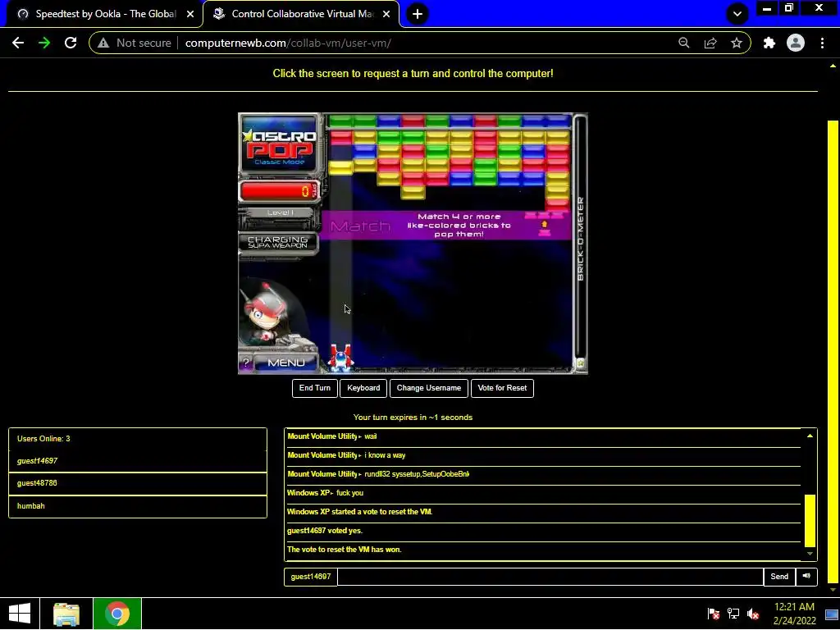
Task: Open the Windows Start menu
Action: click(20, 614)
